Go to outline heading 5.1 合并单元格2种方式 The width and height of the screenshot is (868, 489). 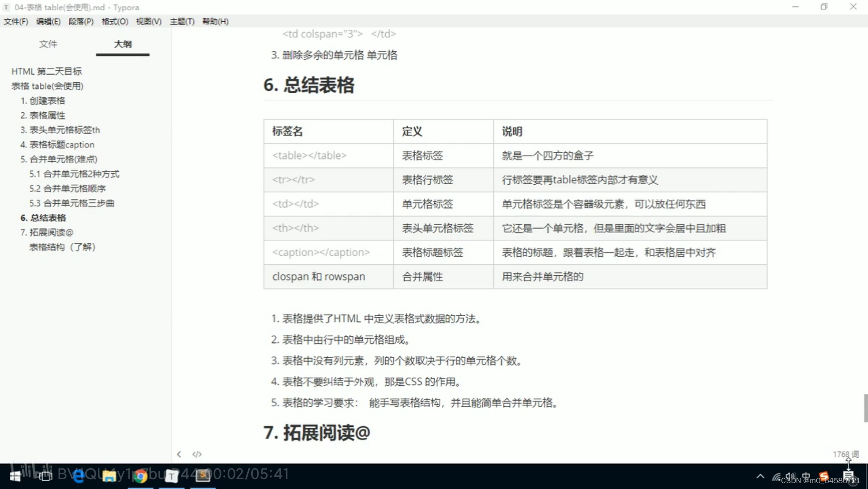74,174
